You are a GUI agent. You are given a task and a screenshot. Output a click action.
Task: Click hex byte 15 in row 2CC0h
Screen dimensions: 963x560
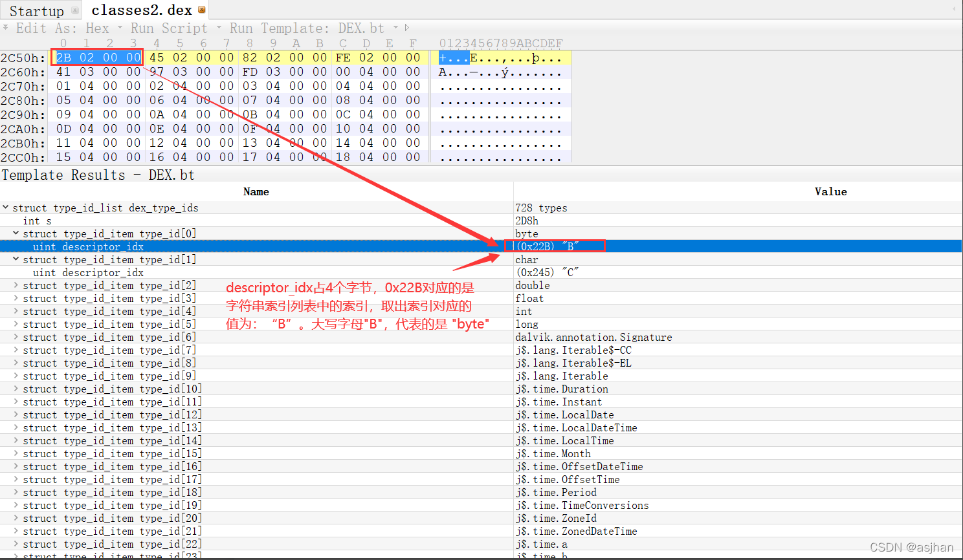pos(63,157)
